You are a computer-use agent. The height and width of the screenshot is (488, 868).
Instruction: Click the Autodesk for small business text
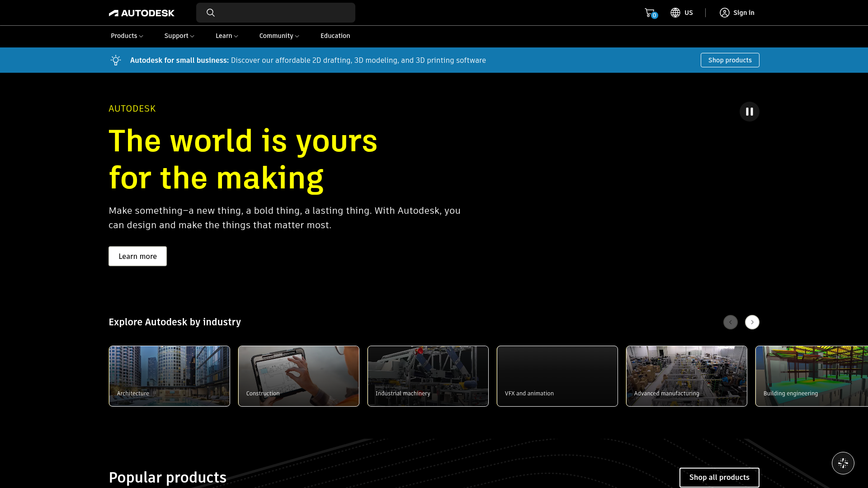pos(179,60)
